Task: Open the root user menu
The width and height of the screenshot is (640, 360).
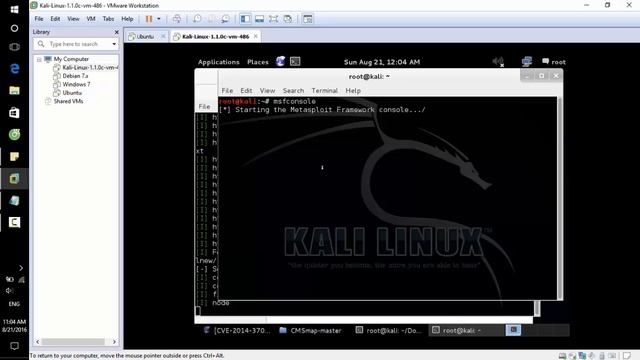Action: coord(554,62)
